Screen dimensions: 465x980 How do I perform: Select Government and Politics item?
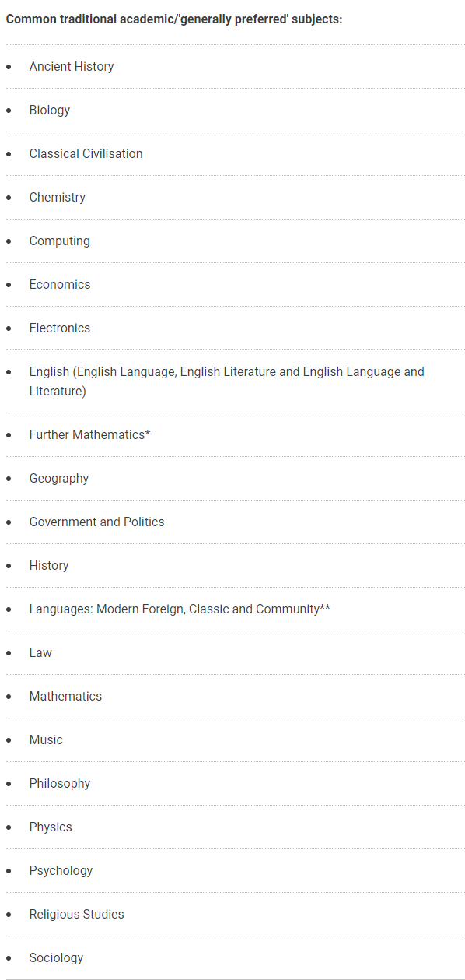[x=97, y=522]
